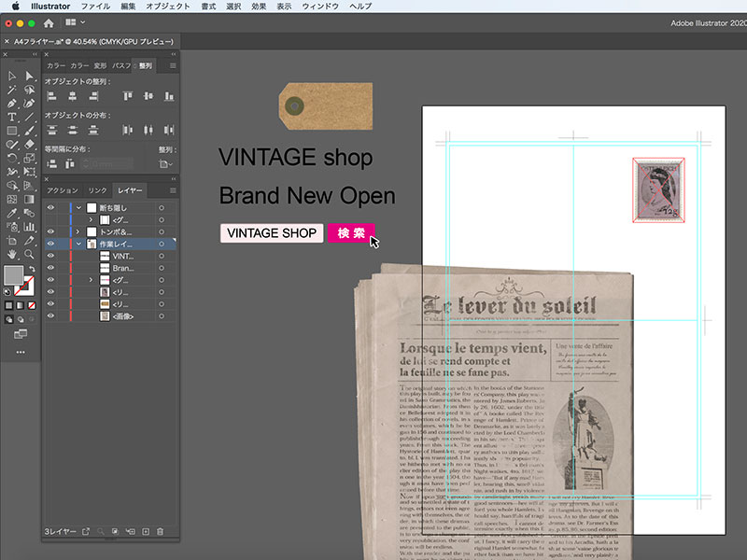Screen dimensions: 747x560
Task: Collapse the 断ち落し layer
Action: [x=78, y=207]
